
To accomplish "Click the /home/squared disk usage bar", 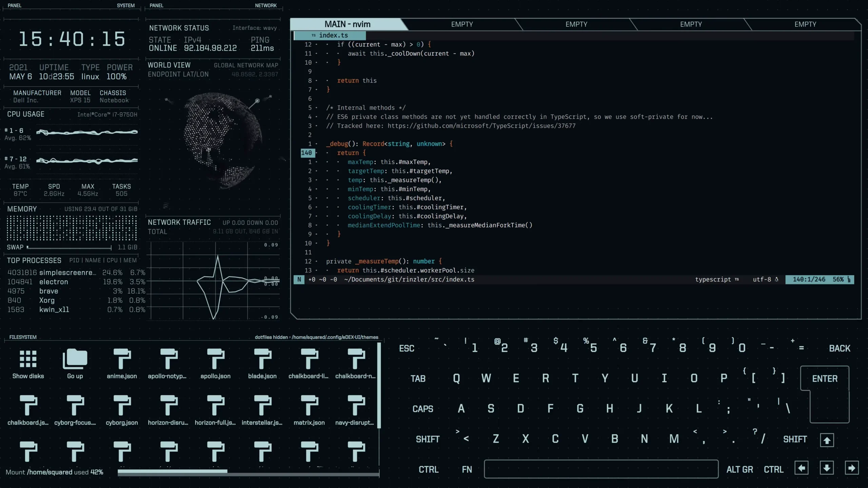I will tap(248, 471).
